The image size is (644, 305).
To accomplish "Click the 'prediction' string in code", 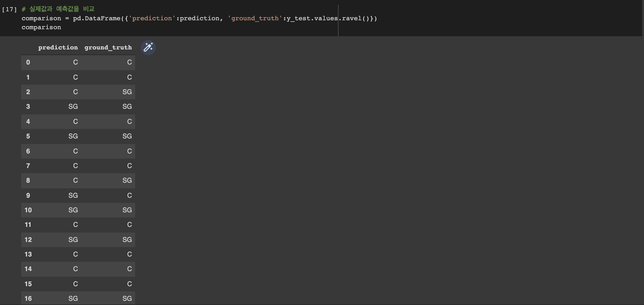I will click(x=152, y=18).
